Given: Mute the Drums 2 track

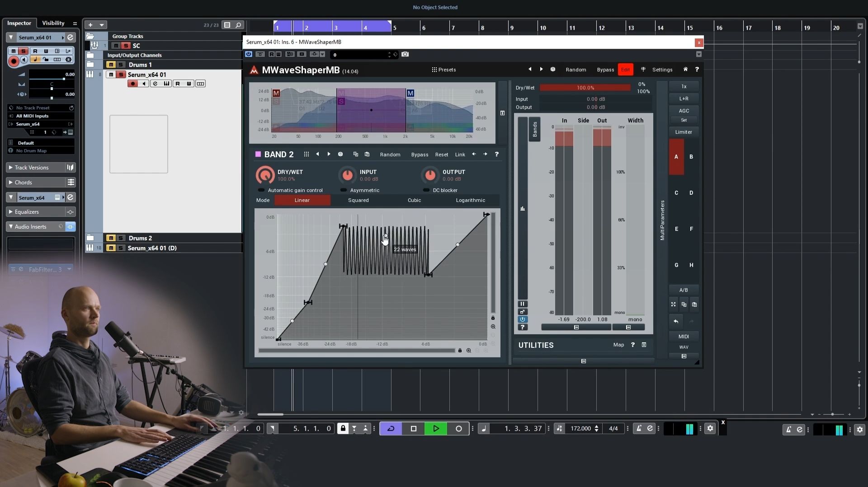Looking at the screenshot, I should pyautogui.click(x=111, y=238).
